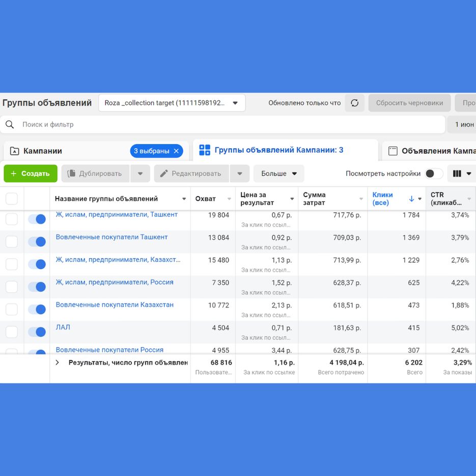Switch to 'Группы объявлений Кампании: 3' tab
The width and height of the screenshot is (476, 476).
pos(286,150)
